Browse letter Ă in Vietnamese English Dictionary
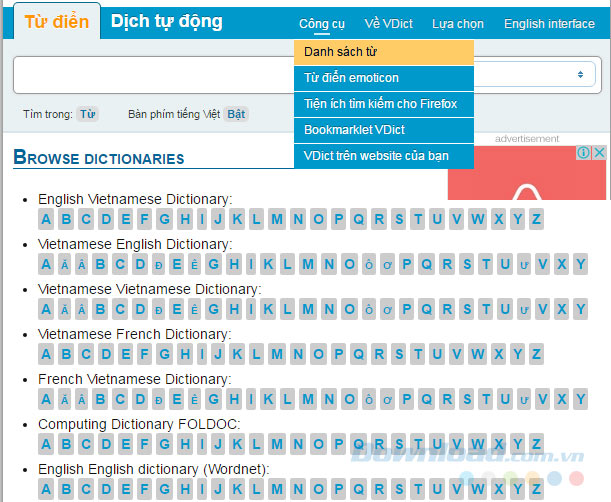 coord(65,265)
